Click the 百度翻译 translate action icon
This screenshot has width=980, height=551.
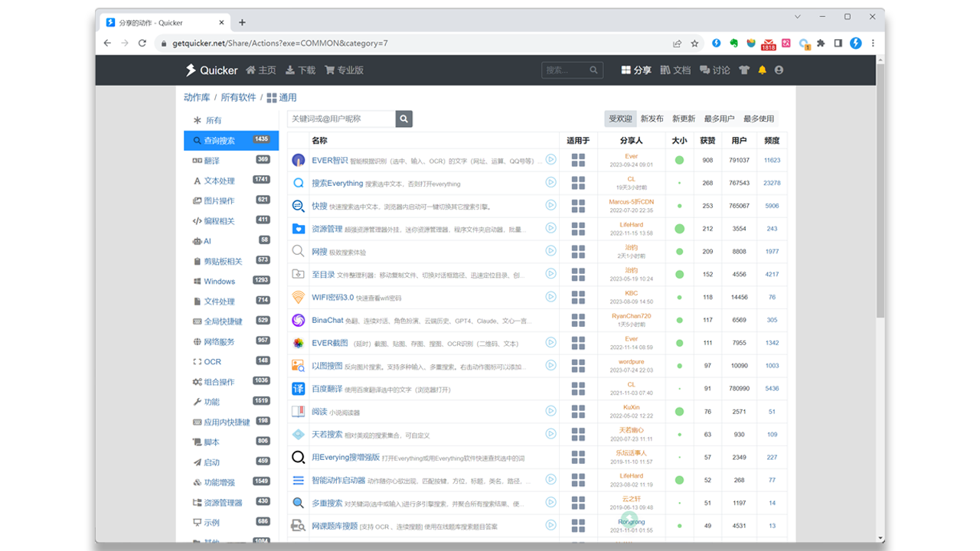(x=298, y=388)
